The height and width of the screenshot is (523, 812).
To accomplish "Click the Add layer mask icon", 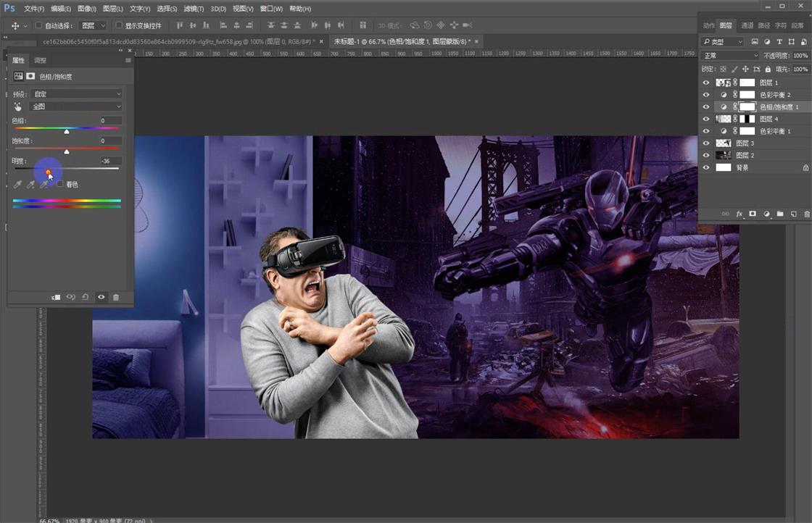I will tap(752, 213).
